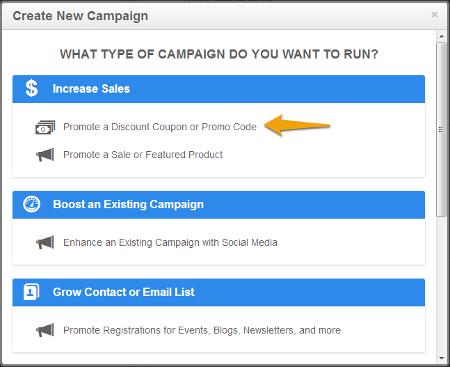Click the contact card Grow List icon
This screenshot has height=367, width=450.
click(32, 292)
